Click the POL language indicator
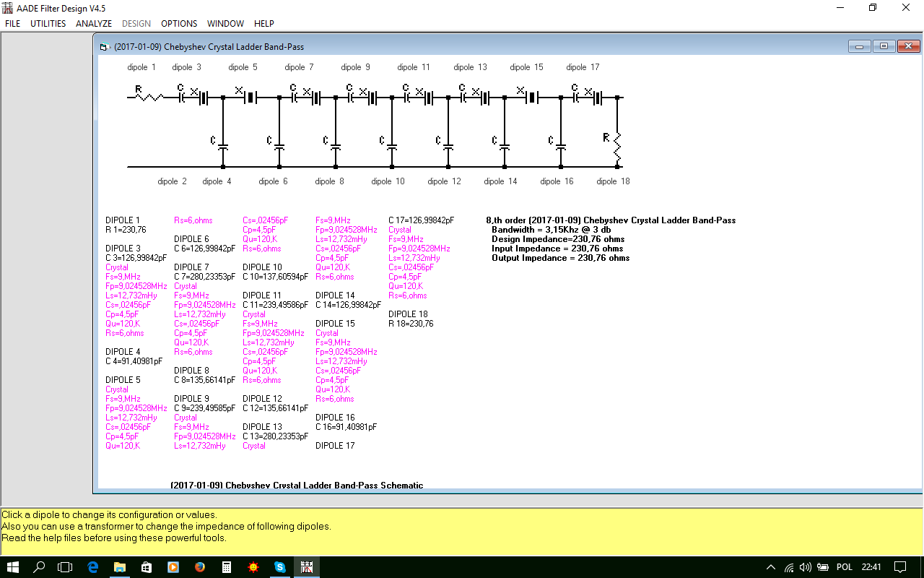The width and height of the screenshot is (924, 578). [845, 567]
